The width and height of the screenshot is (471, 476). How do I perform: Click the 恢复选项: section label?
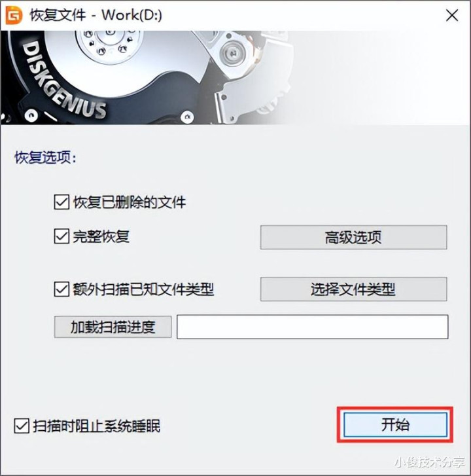pyautogui.click(x=46, y=158)
